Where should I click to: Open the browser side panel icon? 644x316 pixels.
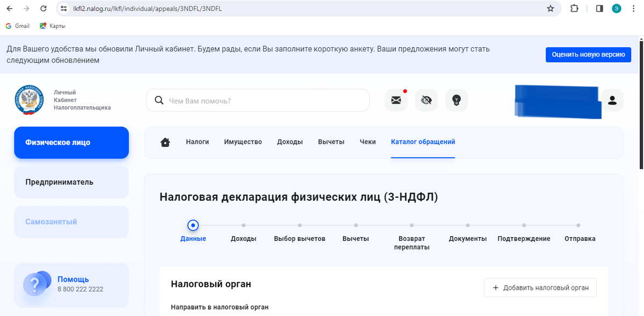(x=599, y=9)
